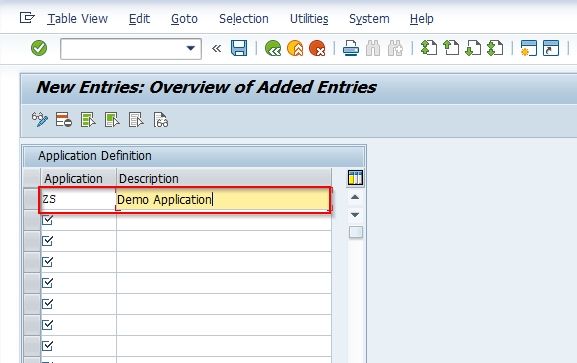Open the Goto menu

184,19
